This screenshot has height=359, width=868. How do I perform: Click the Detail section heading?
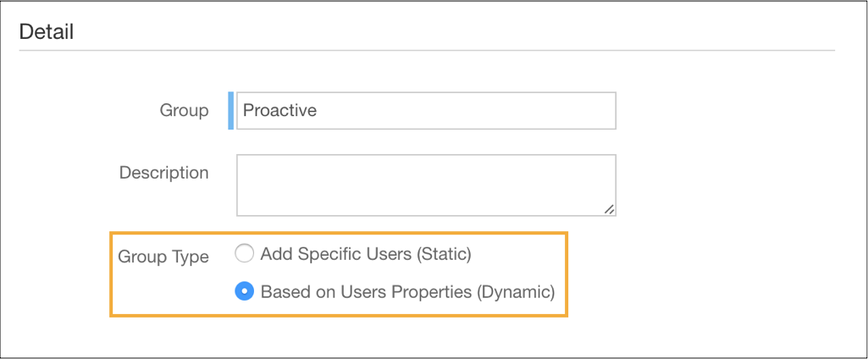tap(47, 31)
